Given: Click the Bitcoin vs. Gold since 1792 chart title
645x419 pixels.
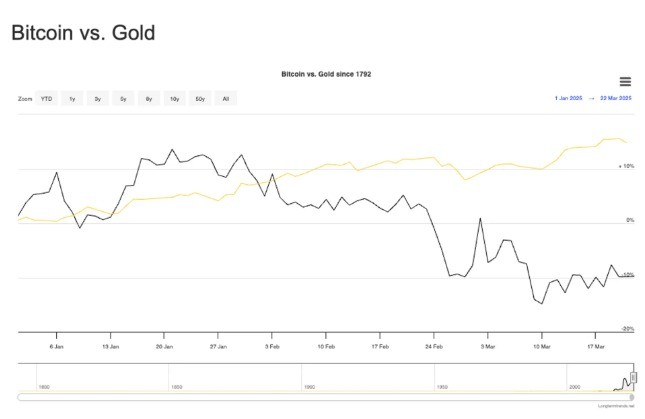Looking at the screenshot, I should point(326,74).
